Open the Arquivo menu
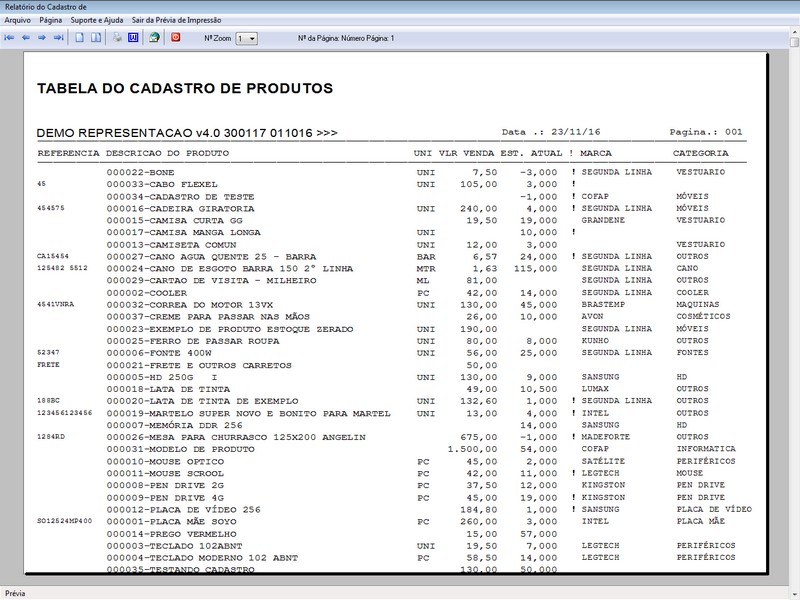Viewport: 800px width, 600px height. 18,19
